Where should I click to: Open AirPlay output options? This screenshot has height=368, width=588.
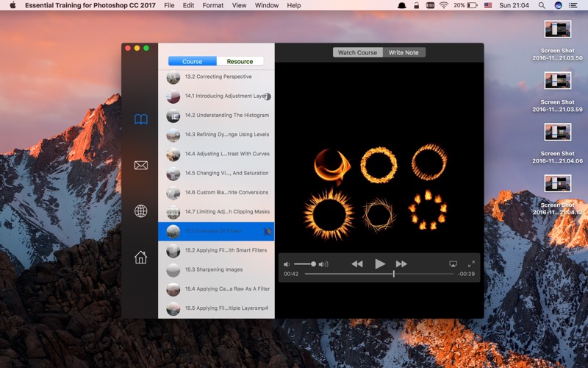453,264
